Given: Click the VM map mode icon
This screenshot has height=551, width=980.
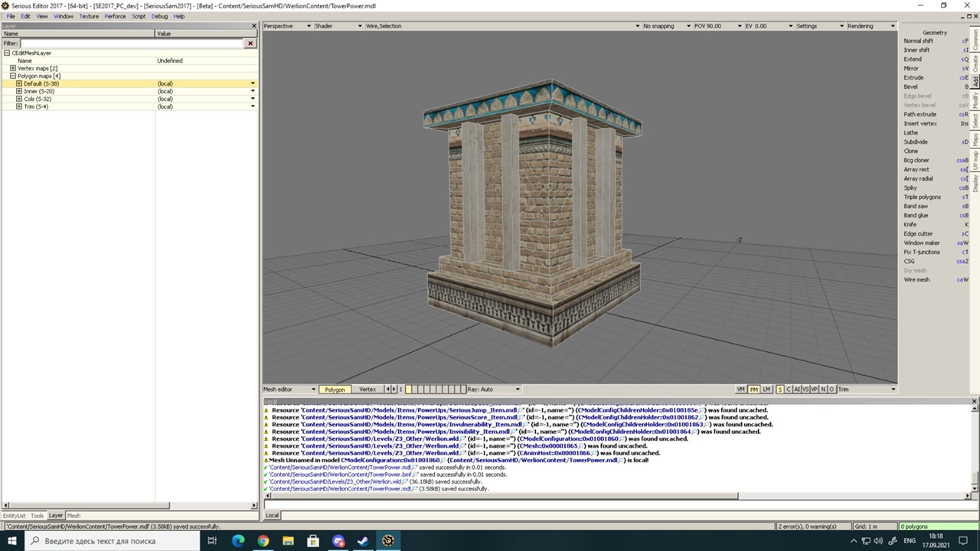Looking at the screenshot, I should coord(741,390).
